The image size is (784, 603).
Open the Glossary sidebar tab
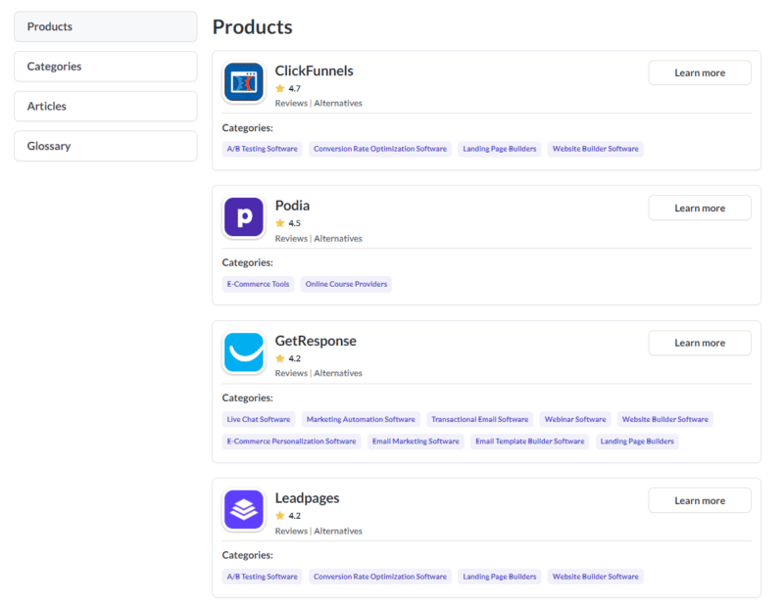pos(106,146)
